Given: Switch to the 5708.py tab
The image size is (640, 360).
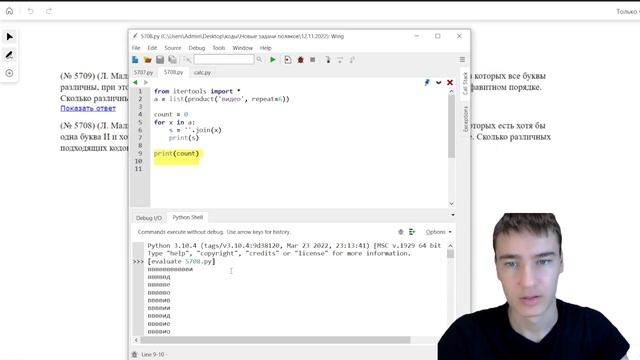Looking at the screenshot, I should point(173,72).
